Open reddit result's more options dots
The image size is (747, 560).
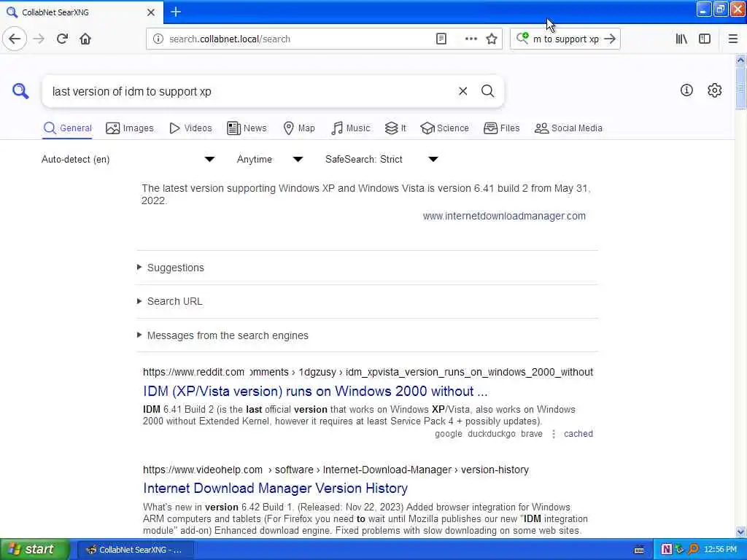point(554,434)
